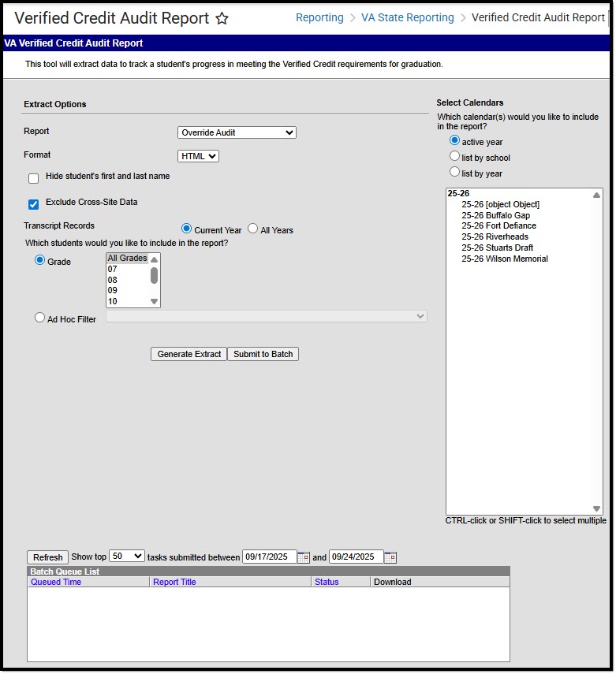Viewport: 616px width, 674px height.
Task: Click the Download column header
Action: tap(392, 582)
